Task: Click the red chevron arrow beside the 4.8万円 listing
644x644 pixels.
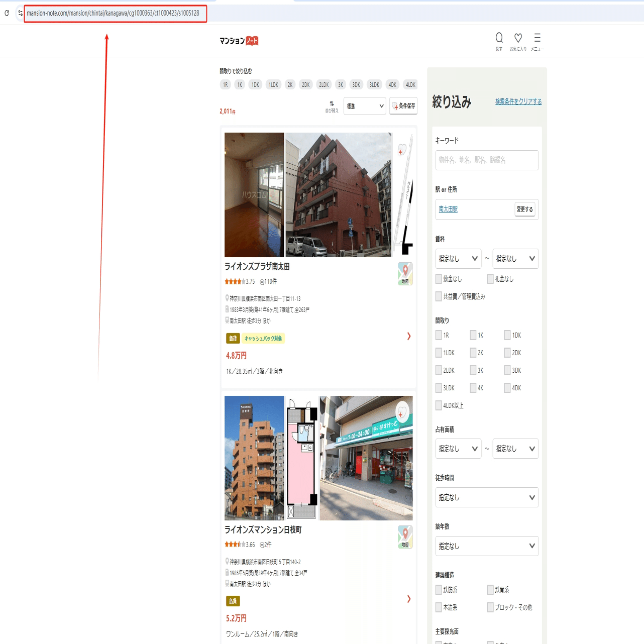Action: (x=409, y=336)
